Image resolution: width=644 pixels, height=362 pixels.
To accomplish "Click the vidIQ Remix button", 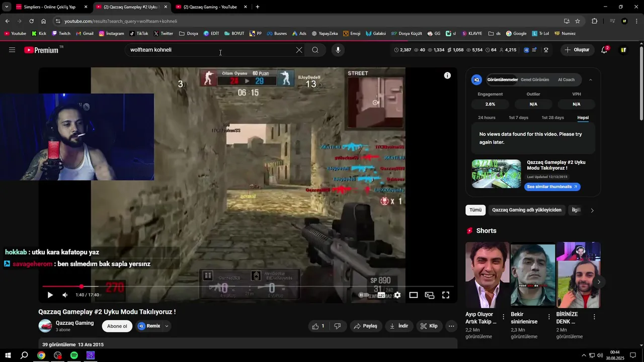I will click(x=149, y=326).
